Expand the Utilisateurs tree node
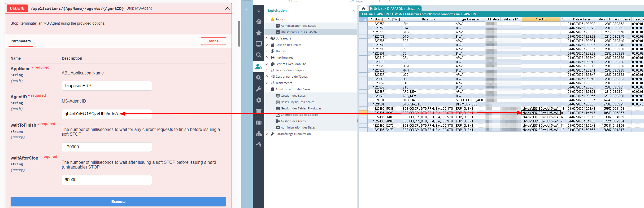This screenshot has width=644, height=208. point(267,38)
